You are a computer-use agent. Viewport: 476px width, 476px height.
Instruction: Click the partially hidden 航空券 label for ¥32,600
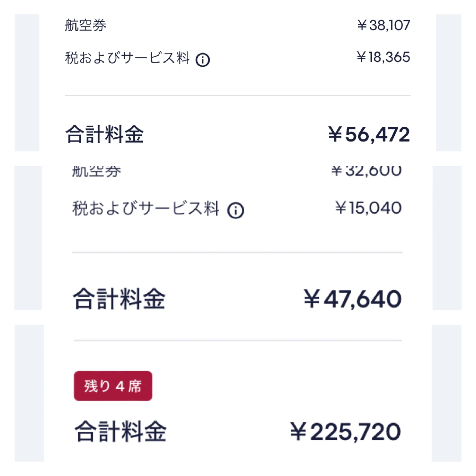(96, 171)
